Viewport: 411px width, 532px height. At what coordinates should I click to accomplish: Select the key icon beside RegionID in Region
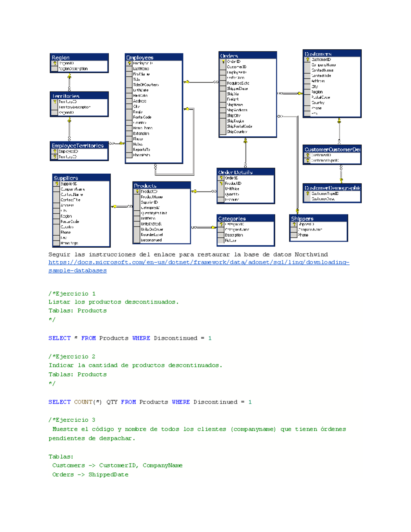[x=54, y=63]
